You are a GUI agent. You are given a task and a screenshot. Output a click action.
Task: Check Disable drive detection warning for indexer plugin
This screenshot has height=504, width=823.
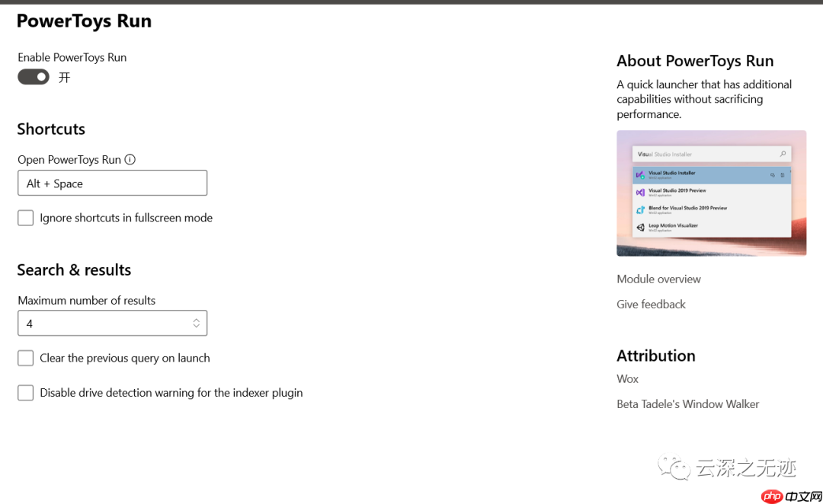pyautogui.click(x=25, y=393)
